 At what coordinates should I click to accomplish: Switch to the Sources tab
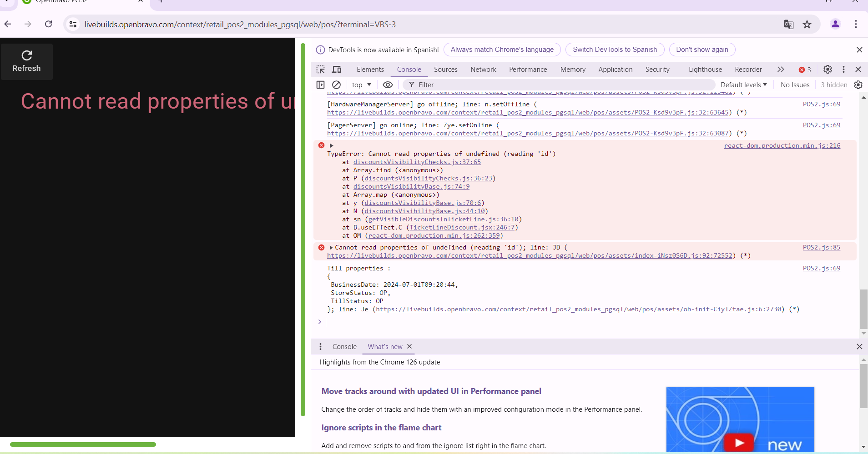click(445, 70)
